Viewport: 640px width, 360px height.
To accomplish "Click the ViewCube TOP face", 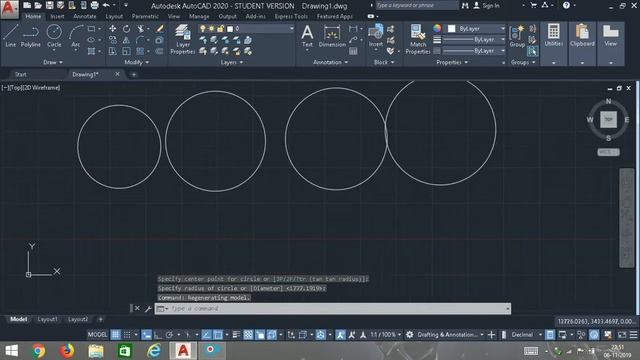I will point(608,120).
